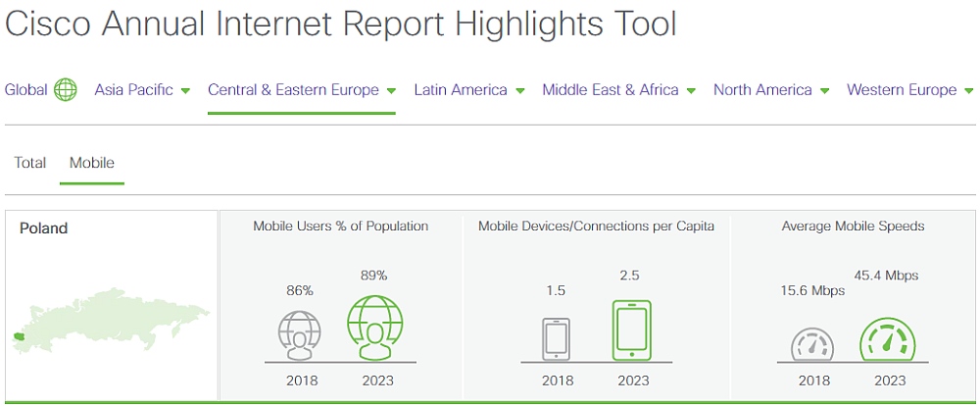The height and width of the screenshot is (406, 980).
Task: Open the Asia Pacific region menu
Action: point(133,90)
